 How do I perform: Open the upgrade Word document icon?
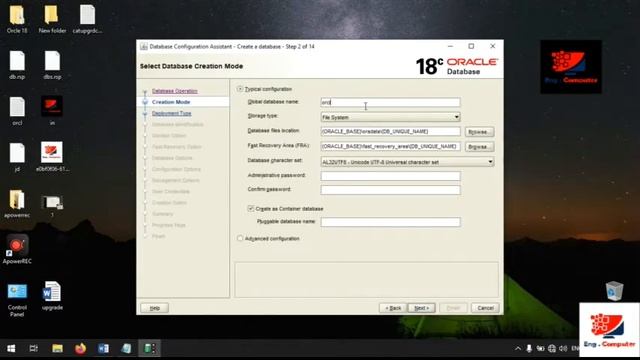(52, 292)
